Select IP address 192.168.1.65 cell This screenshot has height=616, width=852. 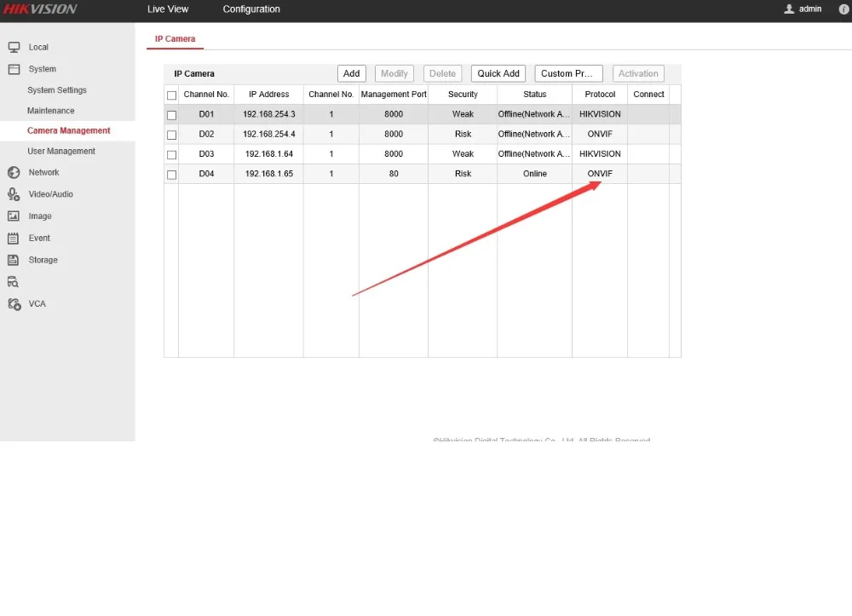pos(269,174)
